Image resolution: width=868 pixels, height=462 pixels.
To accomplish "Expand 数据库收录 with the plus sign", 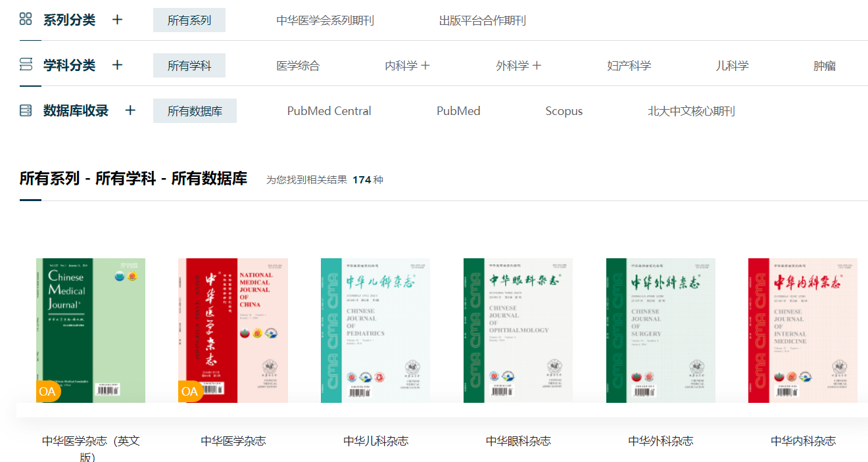I will pyautogui.click(x=130, y=110).
